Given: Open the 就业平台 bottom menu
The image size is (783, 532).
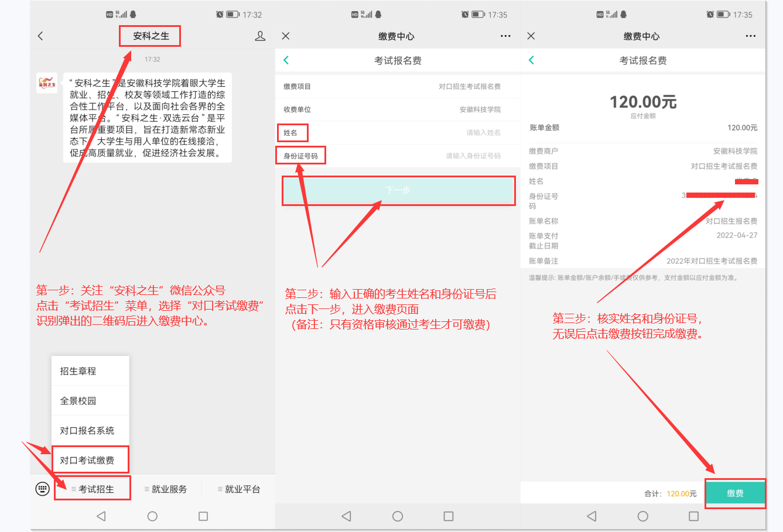Looking at the screenshot, I should pos(239,489).
